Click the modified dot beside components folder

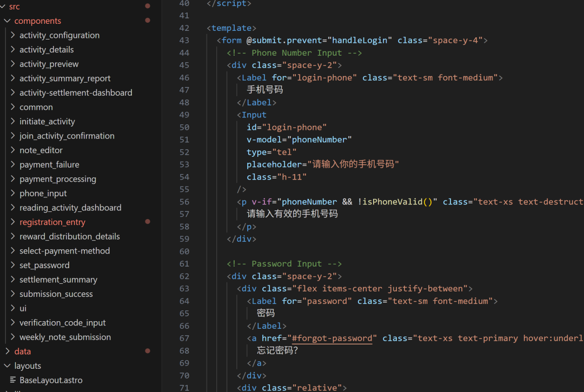(x=148, y=21)
